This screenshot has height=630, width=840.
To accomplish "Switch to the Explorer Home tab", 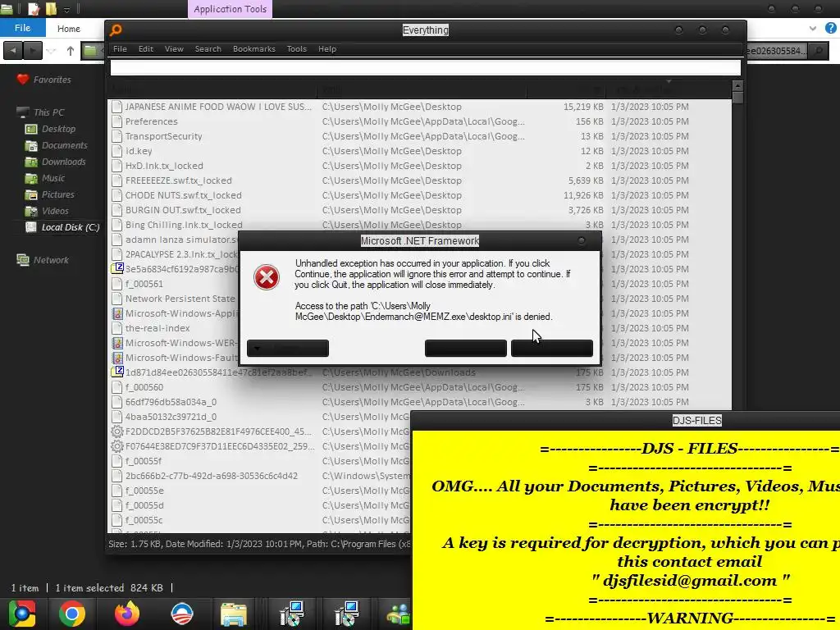I will point(69,29).
